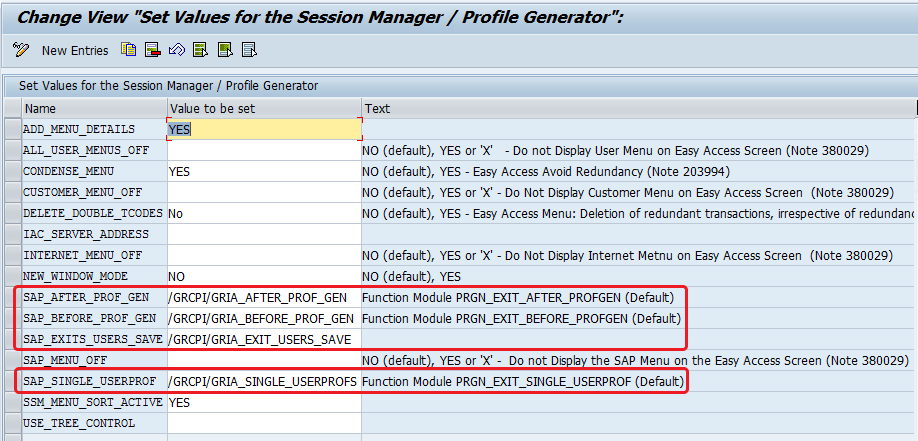
Task: Select the SAP_SINGLE_USERPROF row selector
Action: point(12,381)
